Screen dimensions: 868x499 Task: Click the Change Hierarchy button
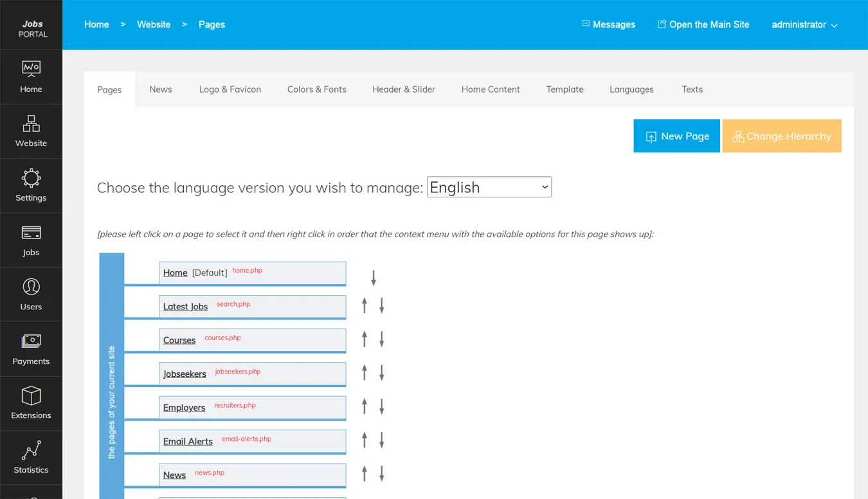782,136
